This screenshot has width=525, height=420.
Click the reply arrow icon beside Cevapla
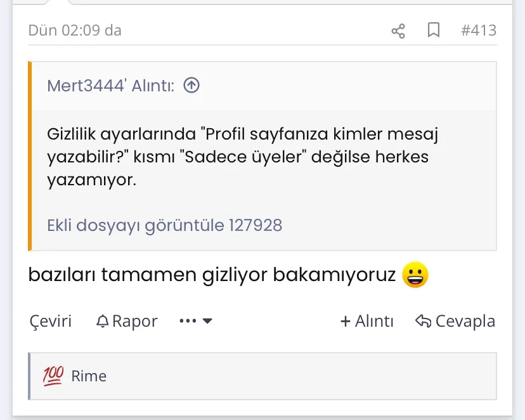423,322
